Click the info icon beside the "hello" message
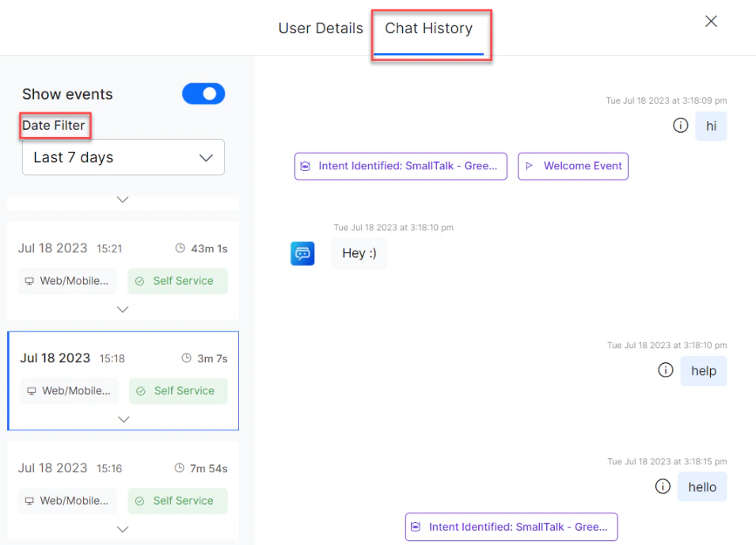This screenshot has height=545, width=756. pos(663,486)
